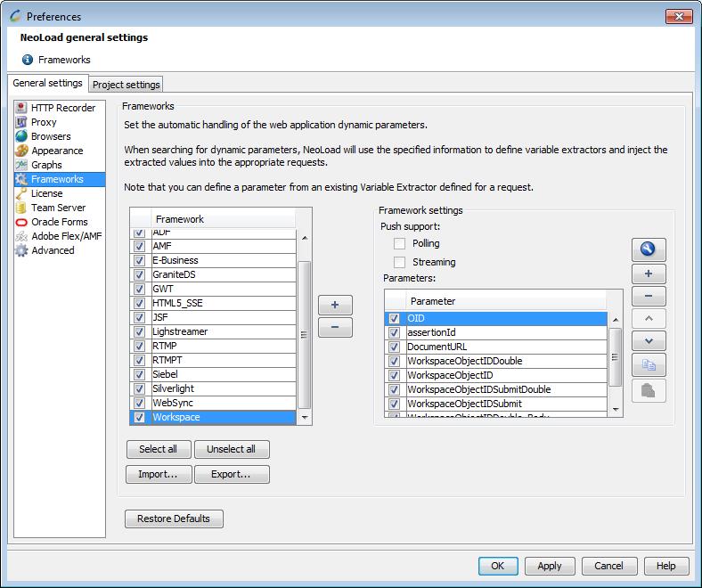Click the framework list vertical scrollbar thumb
The width and height of the screenshot is (702, 588).
[x=305, y=334]
